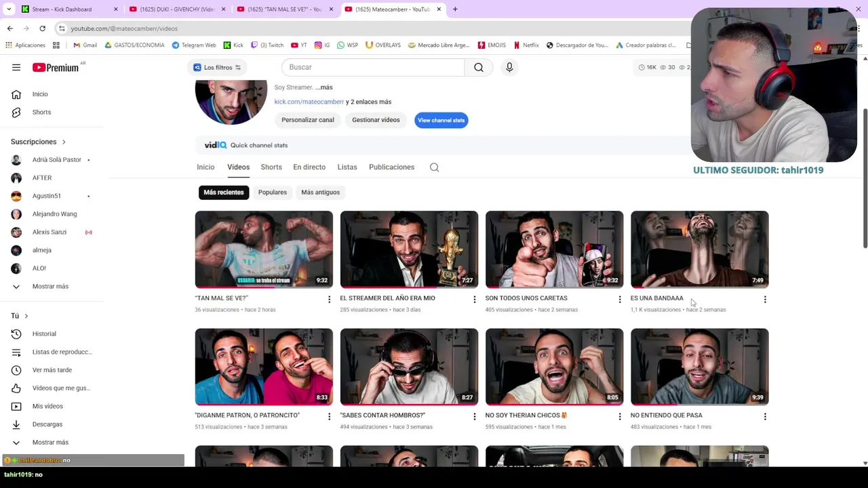Toggle the Los filtros vidIQ button

217,67
